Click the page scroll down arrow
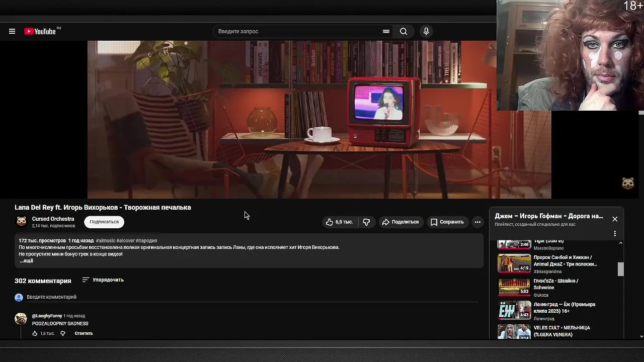The width and height of the screenshot is (644, 362). [x=641, y=336]
